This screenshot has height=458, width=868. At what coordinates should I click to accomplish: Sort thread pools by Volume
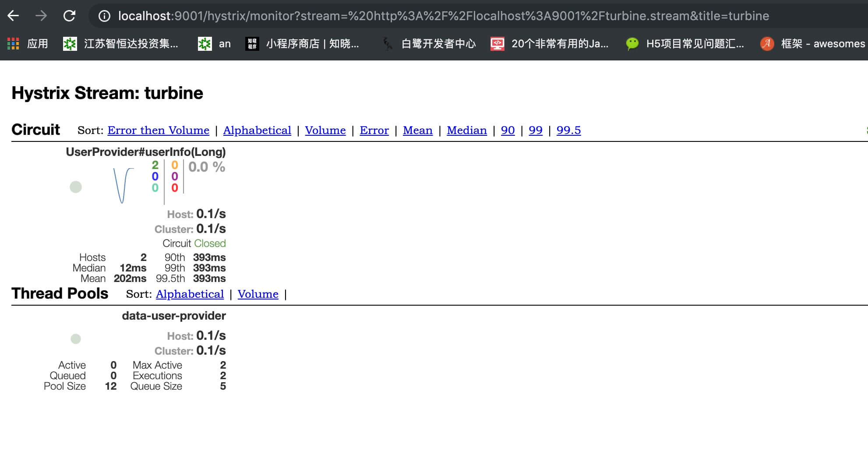[258, 294]
